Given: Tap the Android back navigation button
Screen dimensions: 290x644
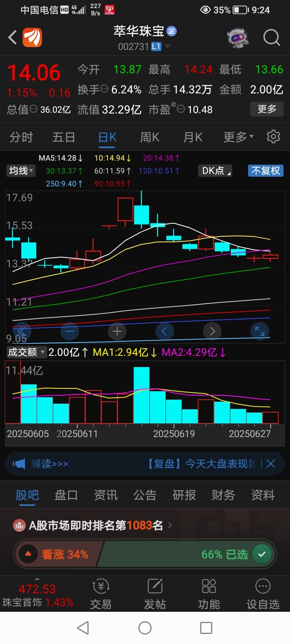Looking at the screenshot, I should coord(83,628).
